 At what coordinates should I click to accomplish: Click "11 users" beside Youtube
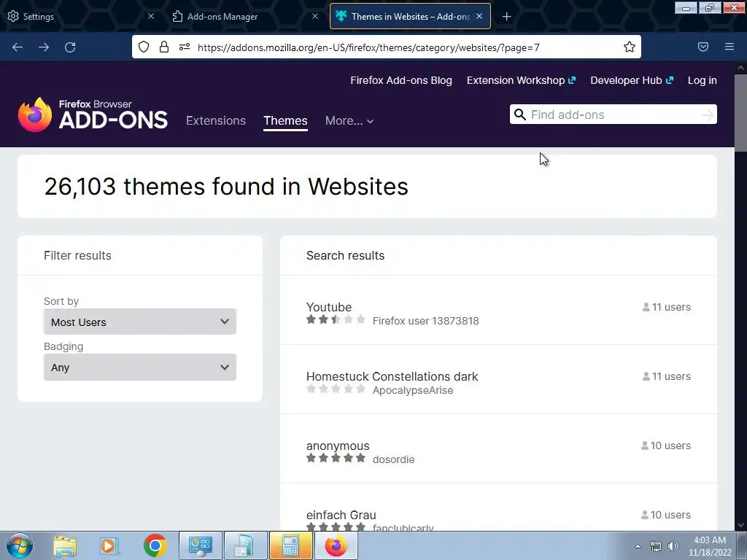coord(667,307)
